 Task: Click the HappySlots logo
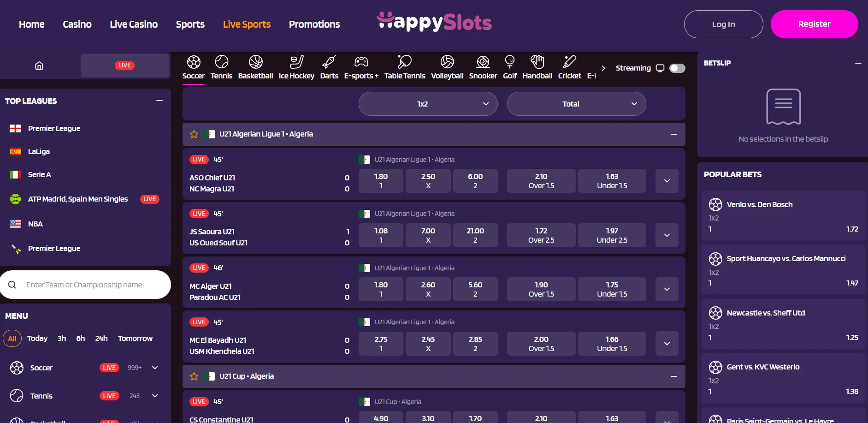(x=434, y=22)
